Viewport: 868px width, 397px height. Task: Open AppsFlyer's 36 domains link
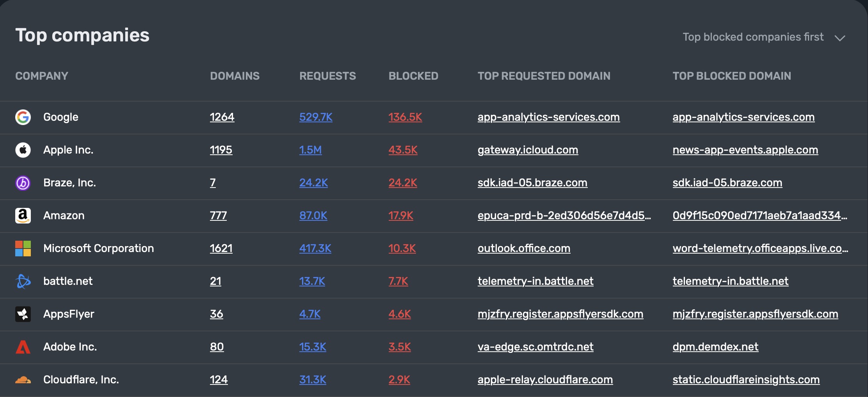(217, 314)
